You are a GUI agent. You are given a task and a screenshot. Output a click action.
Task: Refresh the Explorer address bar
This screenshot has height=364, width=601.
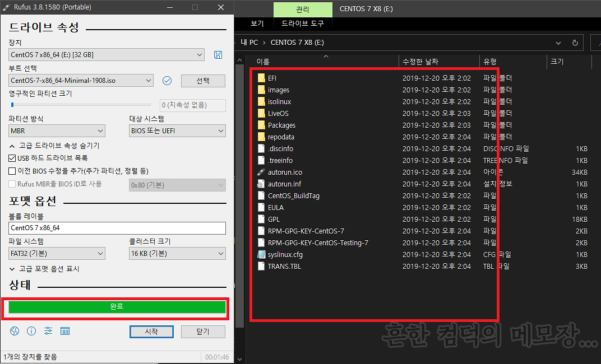[575, 43]
